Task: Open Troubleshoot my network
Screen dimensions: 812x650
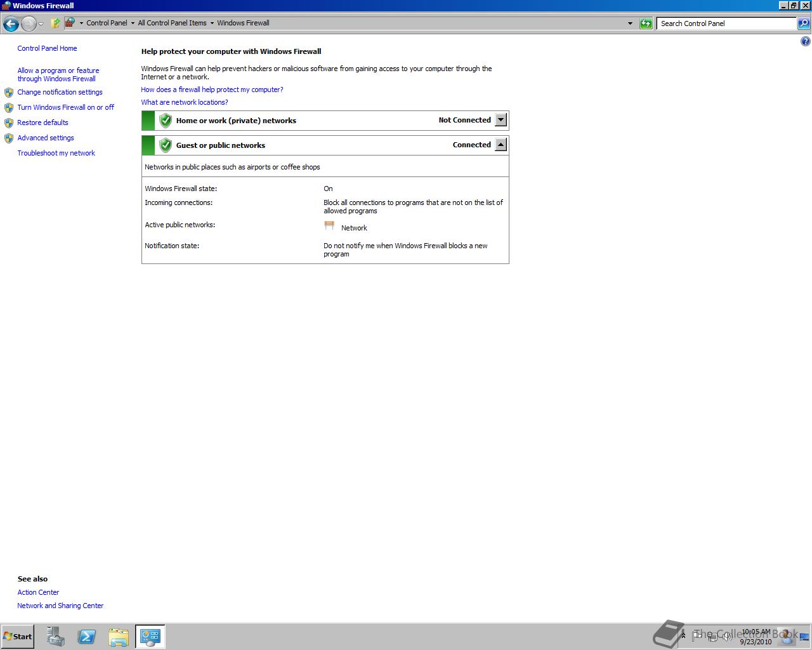Action: (x=56, y=153)
